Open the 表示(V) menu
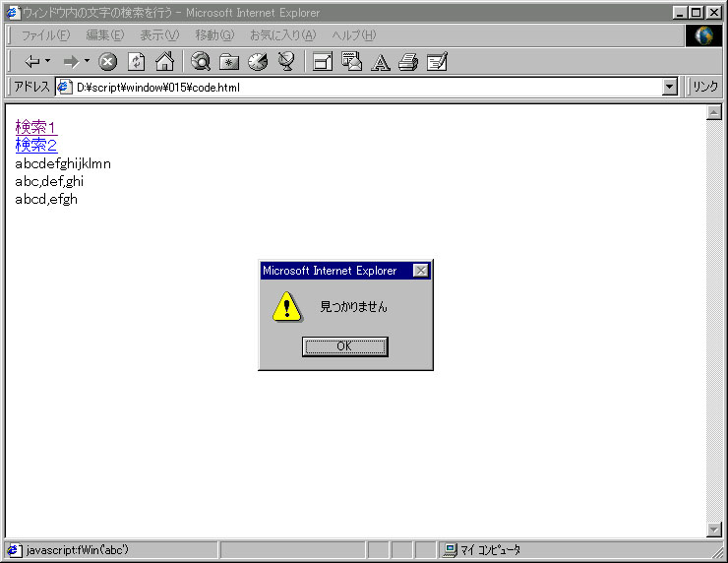The image size is (728, 563). point(159,35)
